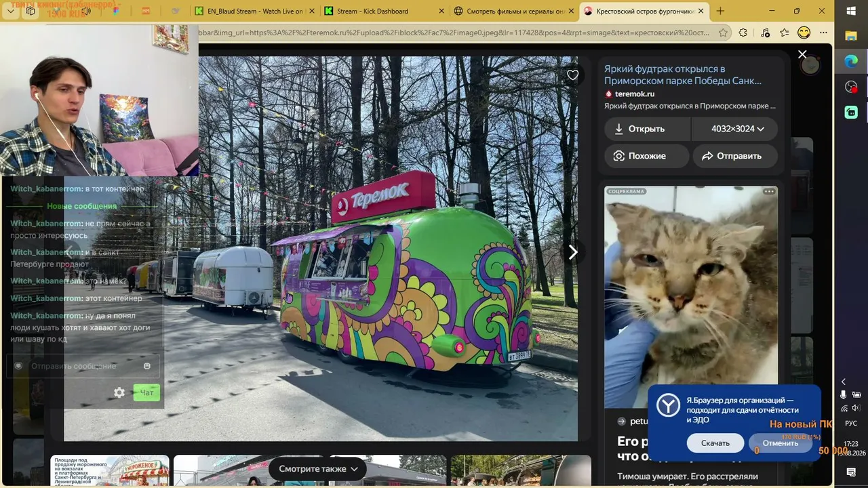Click the smiley profile icon in the toolbar

click(804, 33)
